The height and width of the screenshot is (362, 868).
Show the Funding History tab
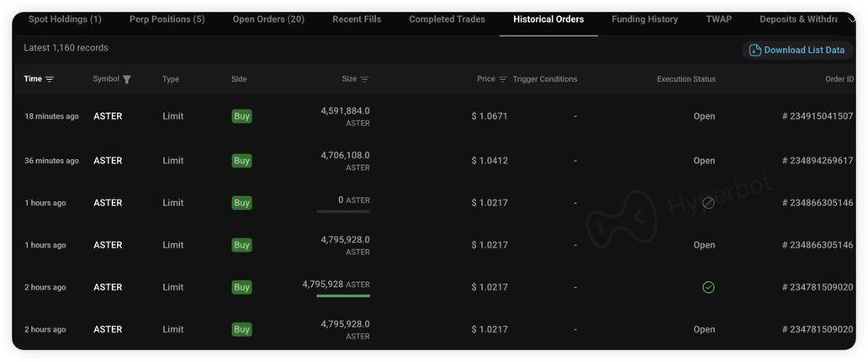point(644,19)
